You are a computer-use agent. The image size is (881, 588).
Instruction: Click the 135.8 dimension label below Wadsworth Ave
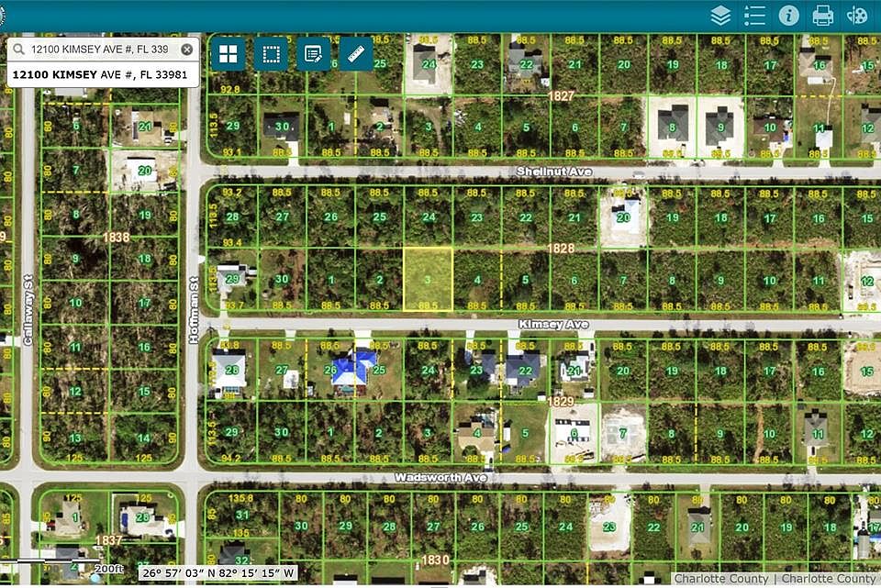(240, 498)
